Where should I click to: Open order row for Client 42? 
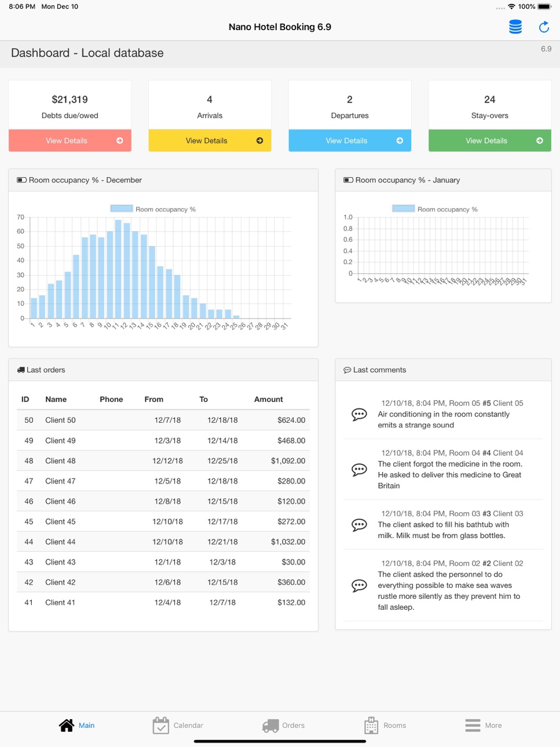tap(163, 583)
